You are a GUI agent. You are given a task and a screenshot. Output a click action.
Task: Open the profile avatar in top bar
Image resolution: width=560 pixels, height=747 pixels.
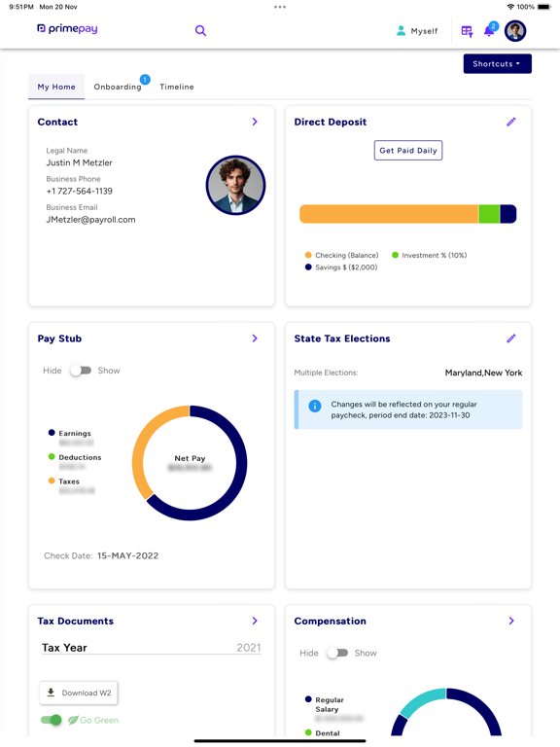pos(515,31)
